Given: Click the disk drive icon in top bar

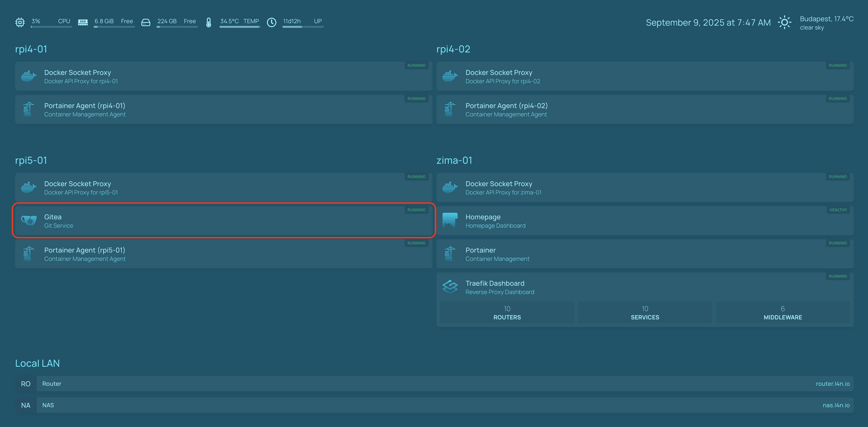Looking at the screenshot, I should pyautogui.click(x=146, y=22).
